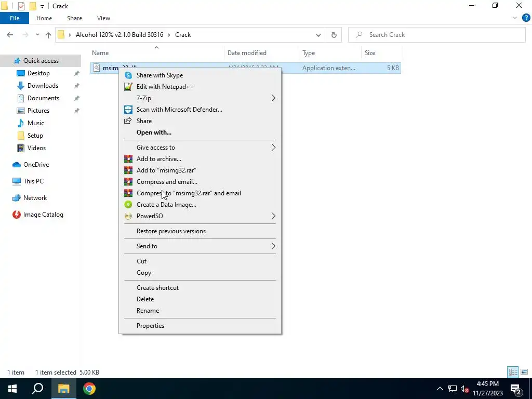This screenshot has width=532, height=399.
Task: Click WinRAR icon beside Add to archive
Action: click(x=128, y=159)
